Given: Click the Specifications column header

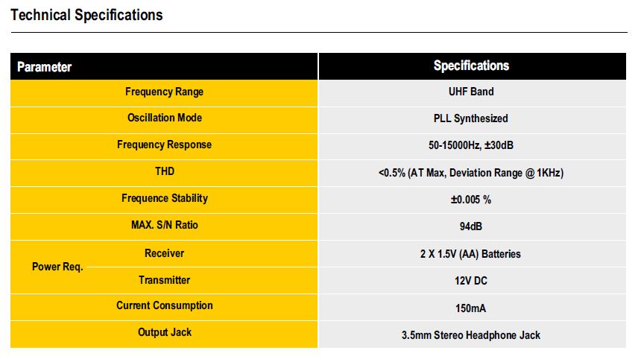Looking at the screenshot, I should [x=471, y=66].
